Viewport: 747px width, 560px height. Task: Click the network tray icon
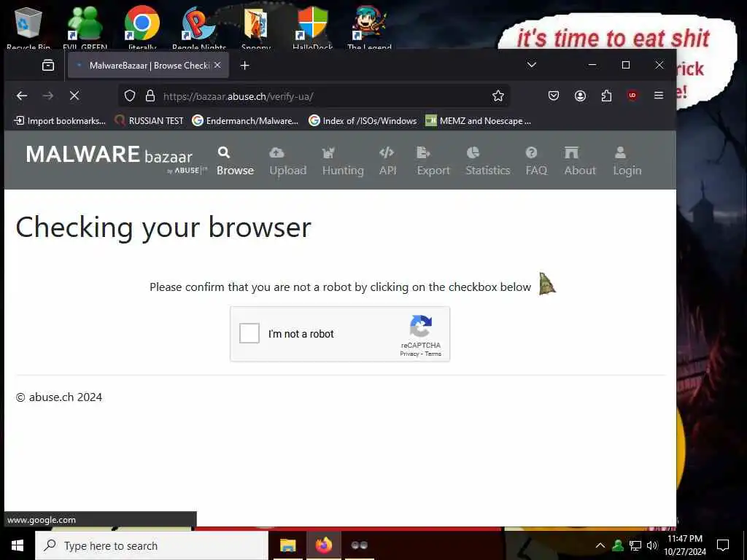pyautogui.click(x=635, y=545)
